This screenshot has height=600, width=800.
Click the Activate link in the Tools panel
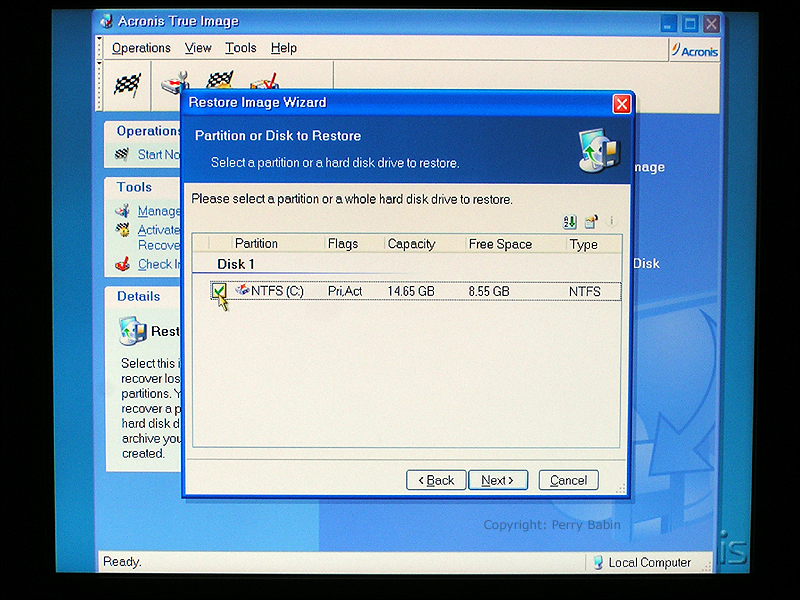pyautogui.click(x=159, y=230)
